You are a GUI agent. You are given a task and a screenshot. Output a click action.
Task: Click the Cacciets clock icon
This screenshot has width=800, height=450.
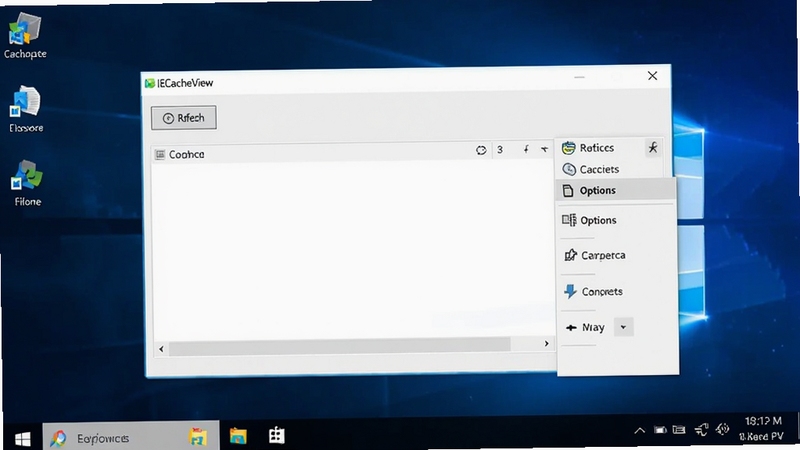(569, 169)
